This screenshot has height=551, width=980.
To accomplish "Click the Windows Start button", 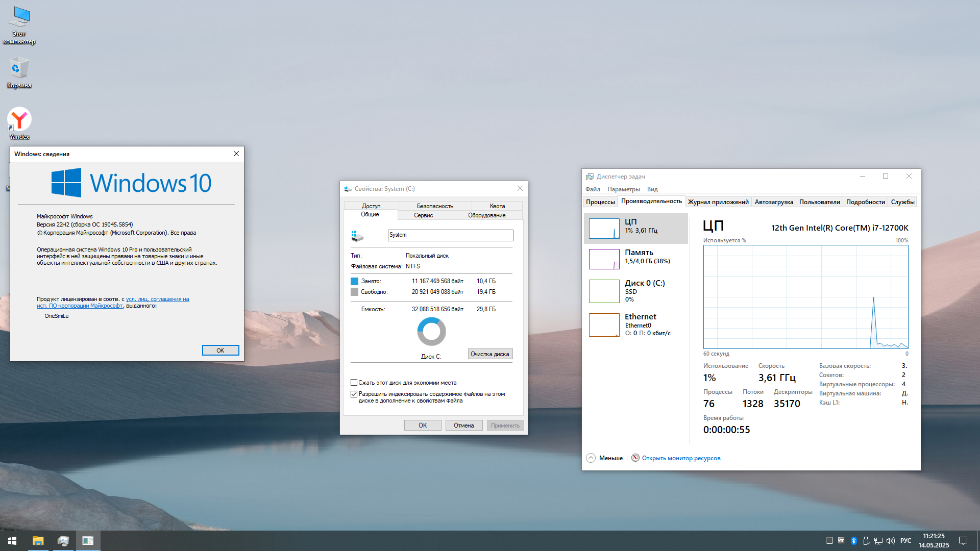I will tap(12, 541).
